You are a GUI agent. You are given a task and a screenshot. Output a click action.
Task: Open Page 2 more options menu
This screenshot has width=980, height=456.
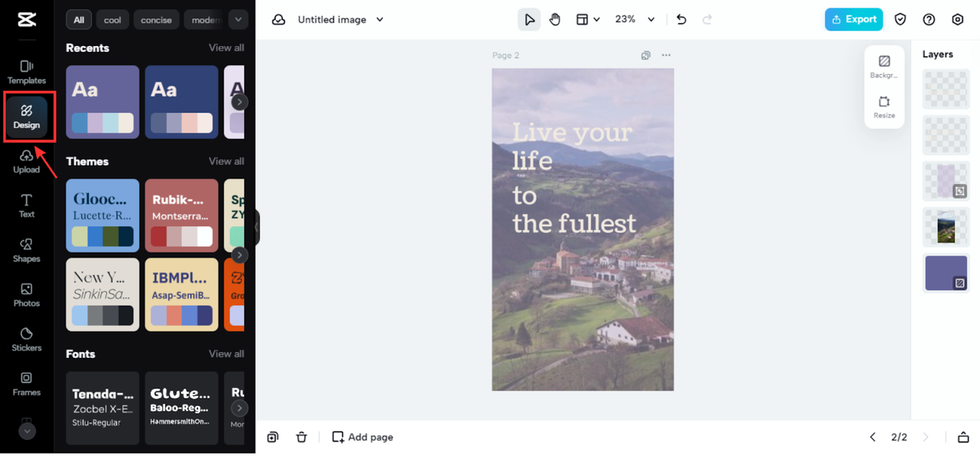666,55
